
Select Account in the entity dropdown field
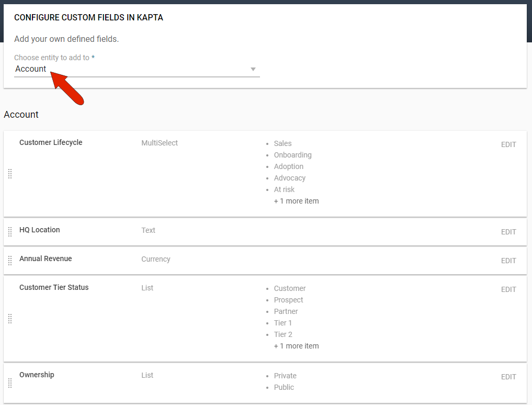point(30,69)
